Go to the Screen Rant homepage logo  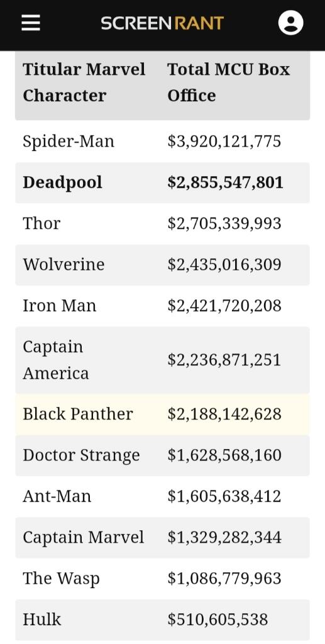(x=162, y=23)
